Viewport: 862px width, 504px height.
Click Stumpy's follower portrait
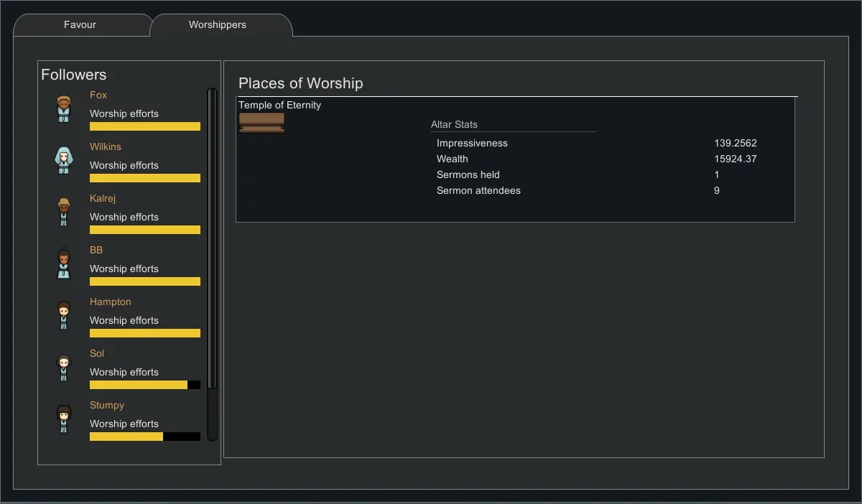click(x=64, y=419)
